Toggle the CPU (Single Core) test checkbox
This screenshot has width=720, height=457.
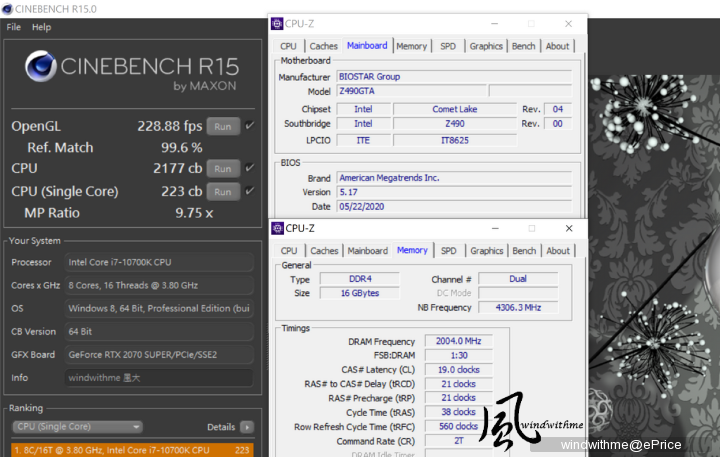pos(249,191)
